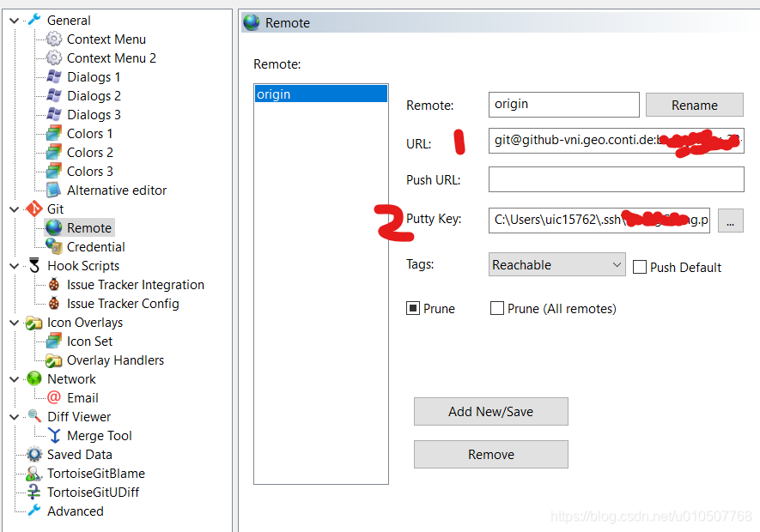Browse for Putty Key file
This screenshot has width=760, height=532.
(x=730, y=221)
